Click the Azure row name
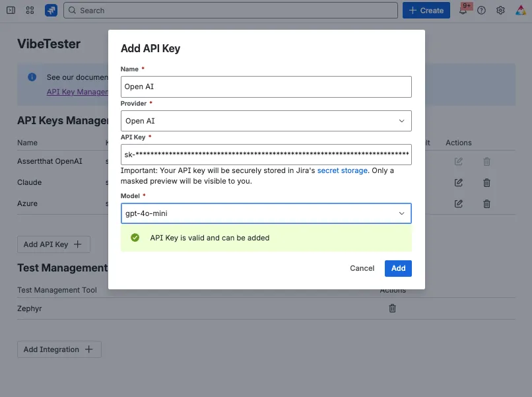The image size is (532, 397). pyautogui.click(x=28, y=203)
